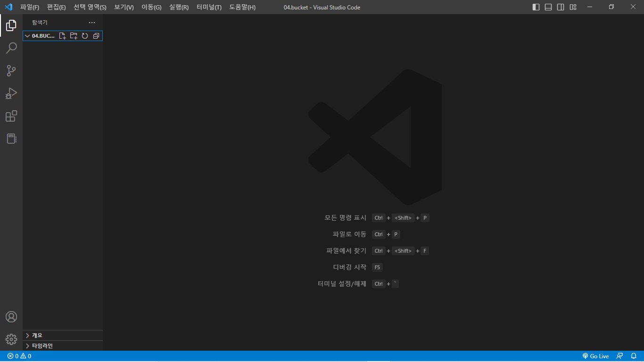The height and width of the screenshot is (362, 644).
Task: Open the 보기(V) menu
Action: pyautogui.click(x=124, y=7)
